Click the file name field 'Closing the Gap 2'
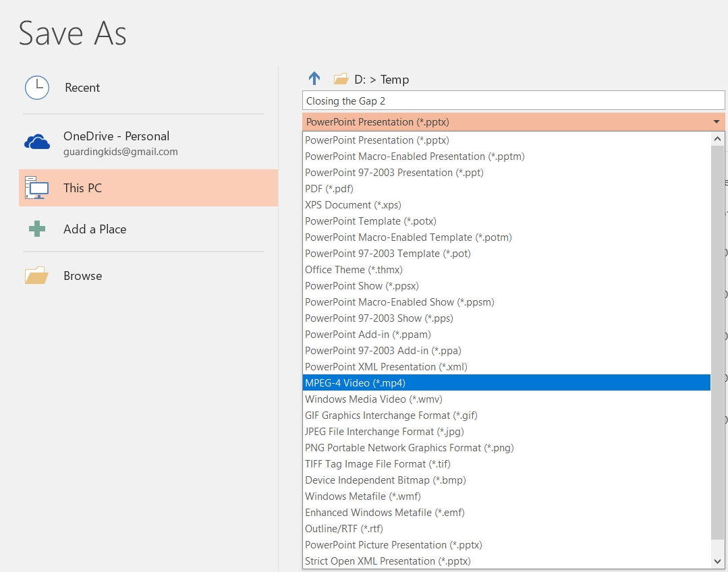728x572 pixels. [513, 101]
